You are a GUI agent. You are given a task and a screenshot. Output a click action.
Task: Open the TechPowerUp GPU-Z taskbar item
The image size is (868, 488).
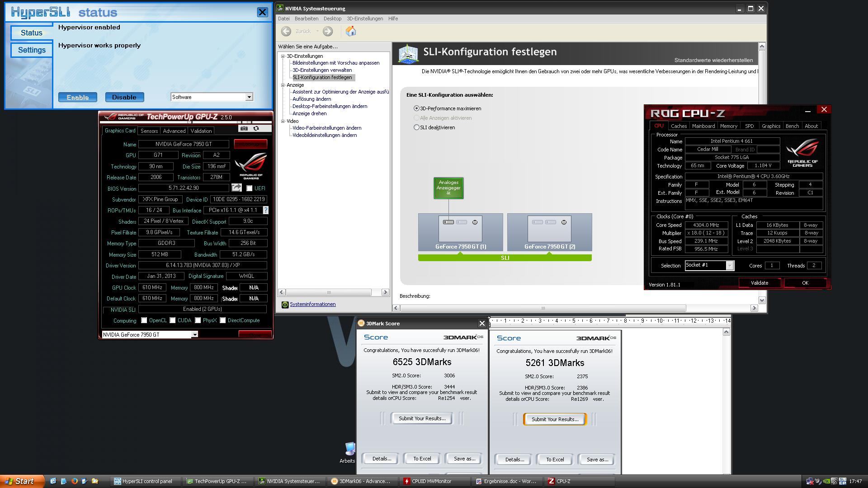[x=218, y=481]
